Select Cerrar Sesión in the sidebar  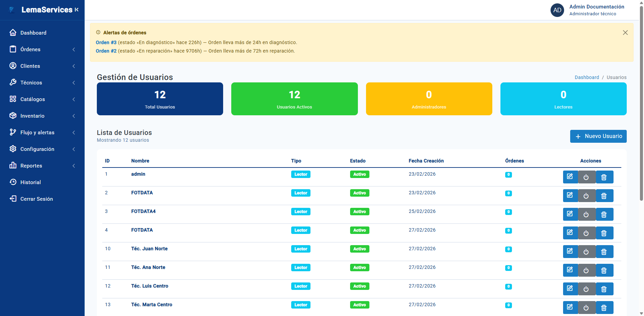point(37,199)
